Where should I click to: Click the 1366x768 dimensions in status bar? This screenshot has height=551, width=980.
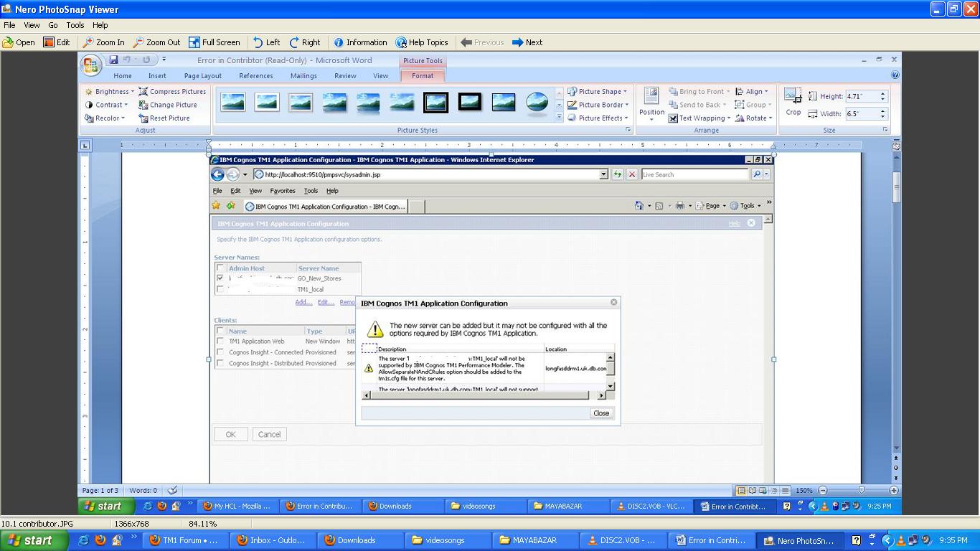point(132,524)
